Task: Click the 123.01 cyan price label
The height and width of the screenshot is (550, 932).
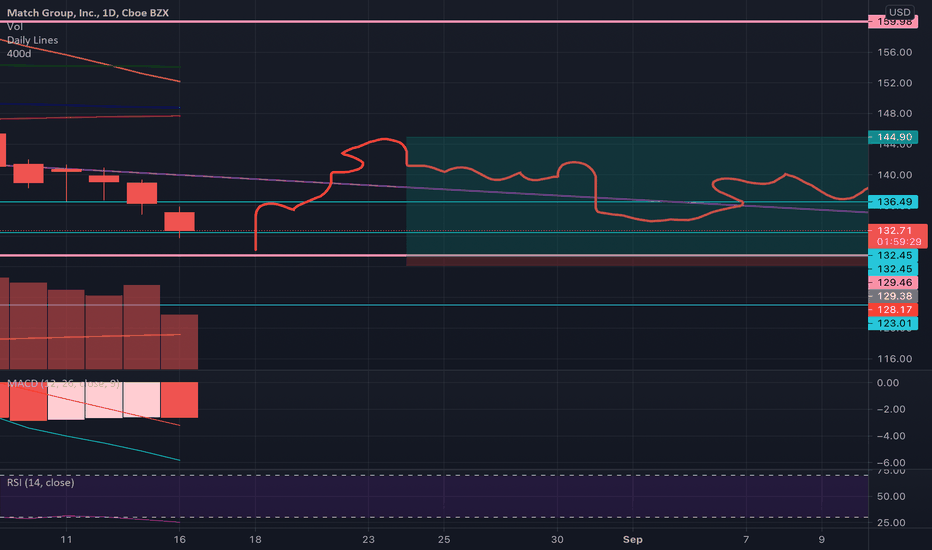Action: [893, 323]
